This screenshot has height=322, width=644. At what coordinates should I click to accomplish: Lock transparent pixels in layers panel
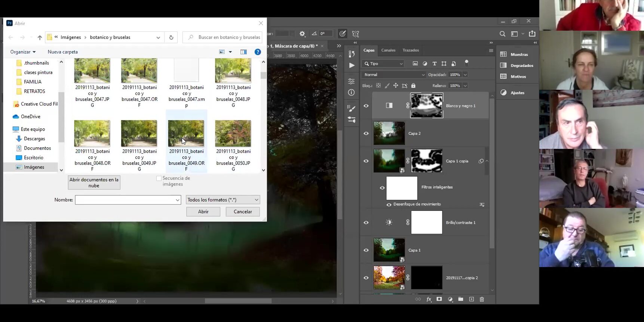point(378,86)
